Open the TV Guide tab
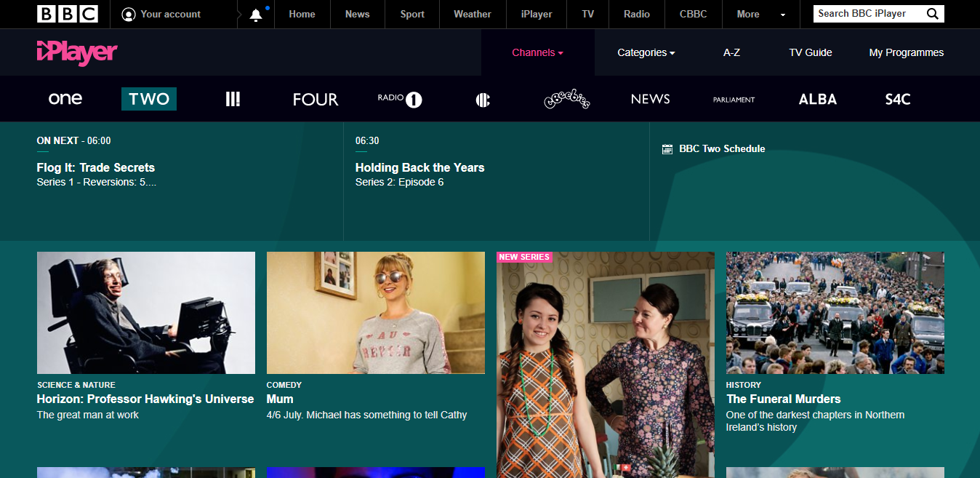This screenshot has width=980, height=478. (811, 52)
